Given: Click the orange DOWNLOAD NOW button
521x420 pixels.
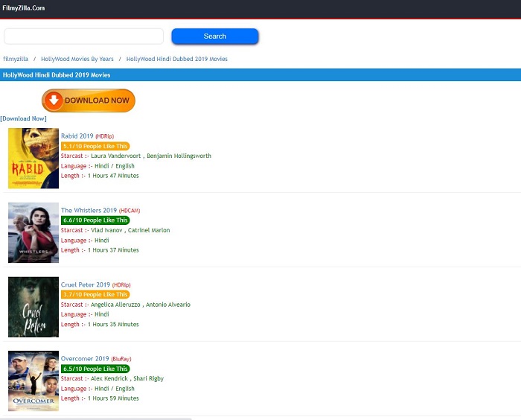Looking at the screenshot, I should coord(89,101).
